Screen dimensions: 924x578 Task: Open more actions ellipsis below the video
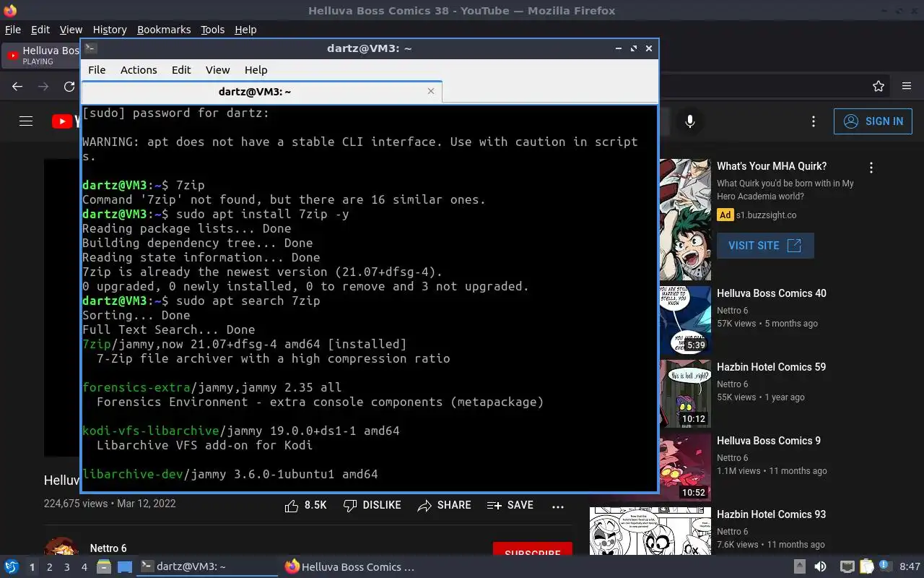[x=558, y=506]
